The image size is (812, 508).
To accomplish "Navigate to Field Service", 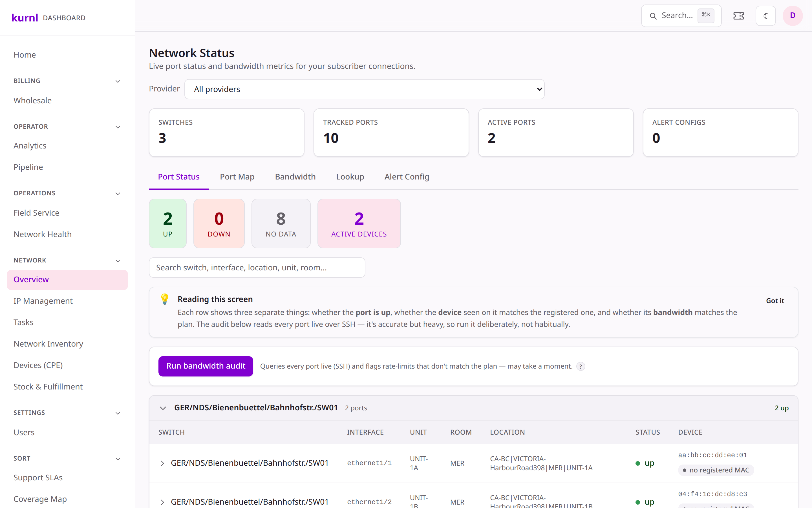I will 67,213.
